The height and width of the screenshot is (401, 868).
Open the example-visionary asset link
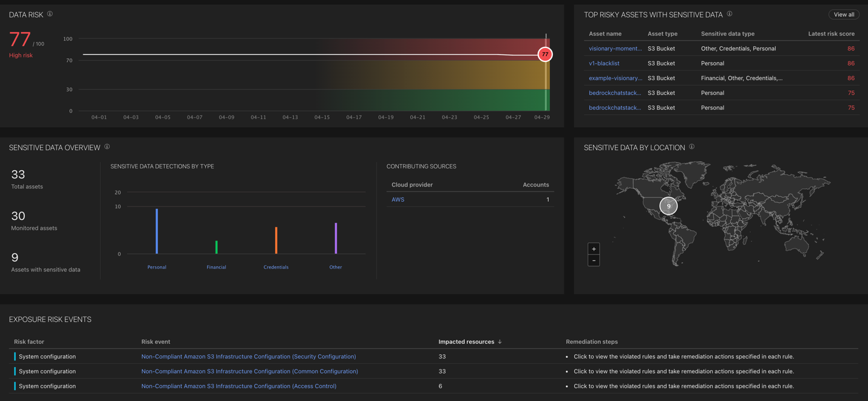pos(615,78)
